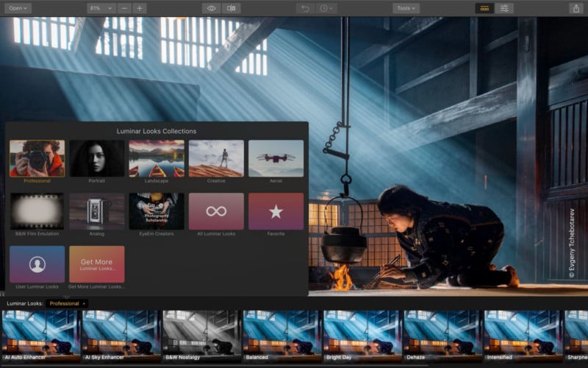Click the Luminar Looks Collections heading
Viewport: 588px width, 368px height.
point(157,131)
